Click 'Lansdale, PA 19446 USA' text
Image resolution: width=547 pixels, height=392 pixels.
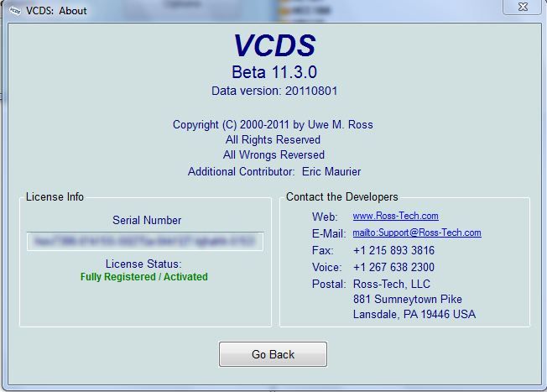[x=414, y=314]
